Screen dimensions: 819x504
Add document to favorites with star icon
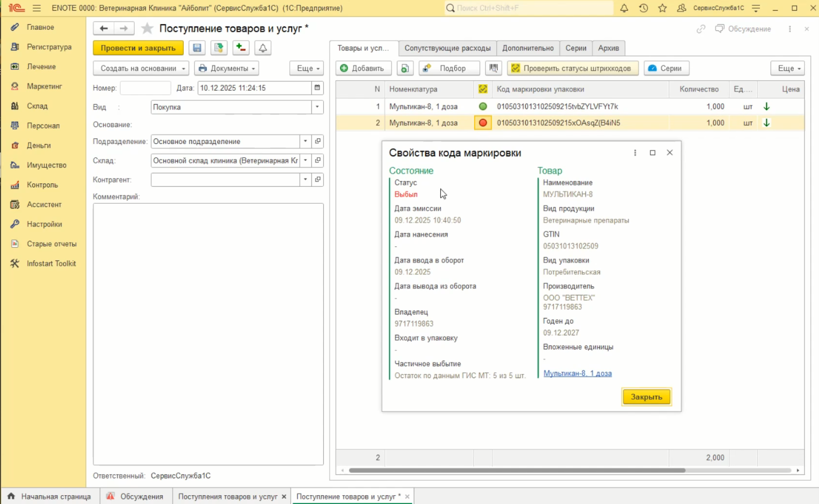(148, 29)
